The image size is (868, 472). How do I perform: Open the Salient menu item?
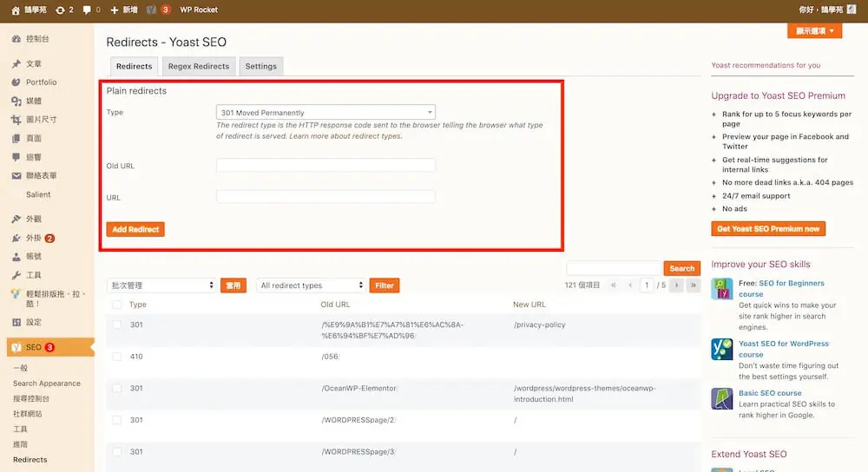coord(38,194)
